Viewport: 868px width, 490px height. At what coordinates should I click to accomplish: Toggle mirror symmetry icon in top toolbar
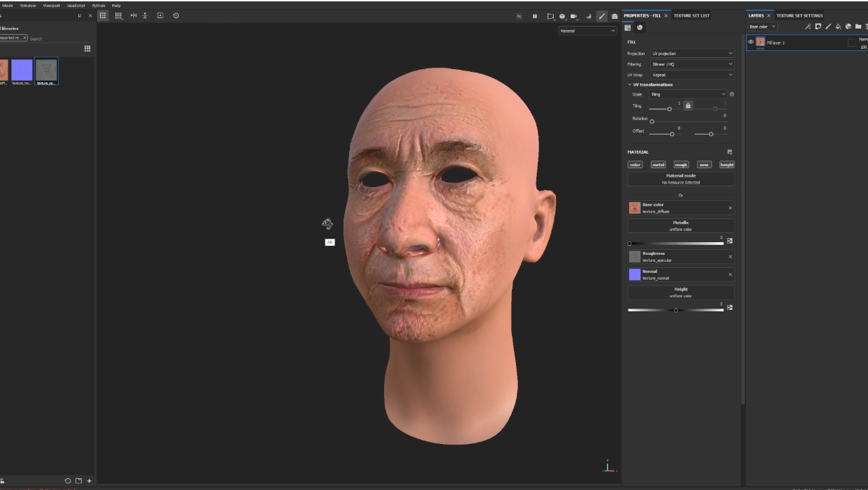click(x=133, y=15)
